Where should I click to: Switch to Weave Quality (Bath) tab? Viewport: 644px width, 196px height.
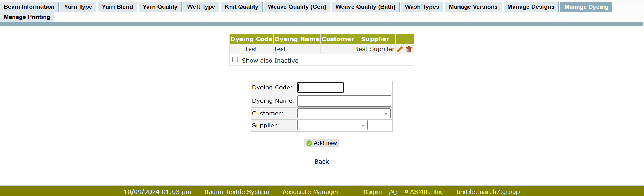[x=365, y=7]
